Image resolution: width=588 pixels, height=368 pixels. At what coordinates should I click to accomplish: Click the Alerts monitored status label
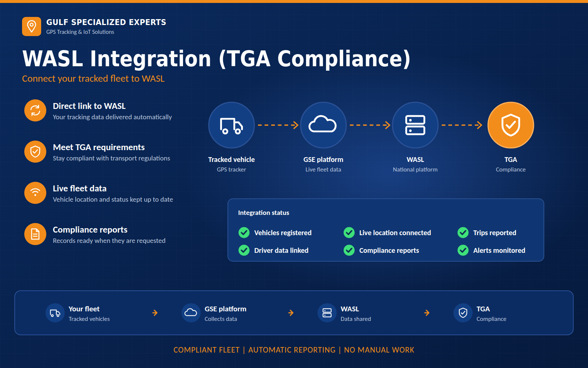tap(499, 251)
